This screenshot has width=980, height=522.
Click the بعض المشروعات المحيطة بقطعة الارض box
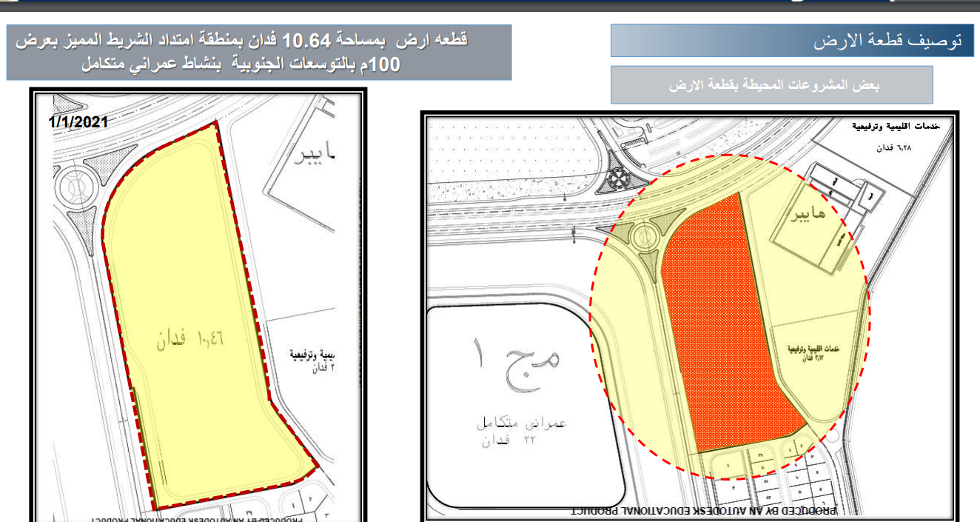click(x=771, y=84)
